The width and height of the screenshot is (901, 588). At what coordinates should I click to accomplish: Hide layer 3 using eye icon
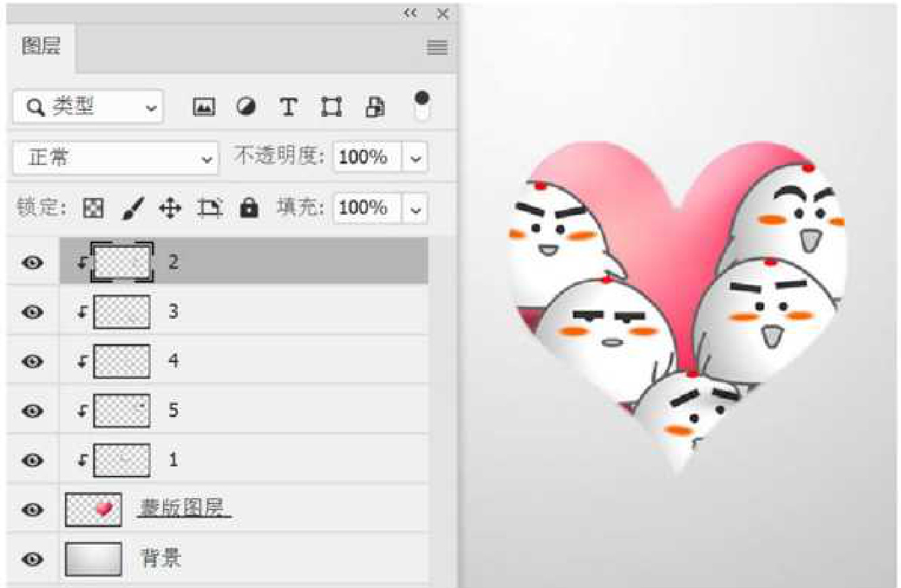32,312
